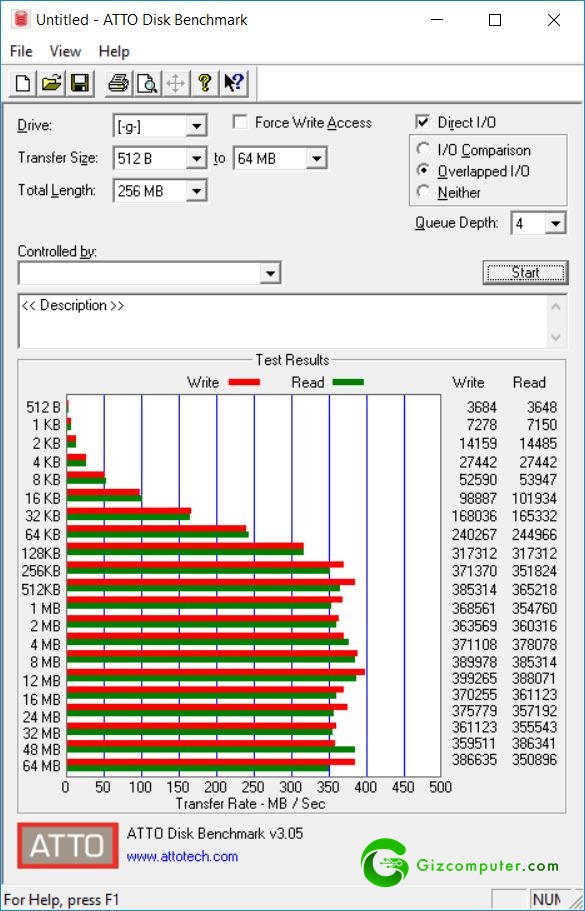Expand the Drive dropdown showing [-g-]

pos(160,126)
